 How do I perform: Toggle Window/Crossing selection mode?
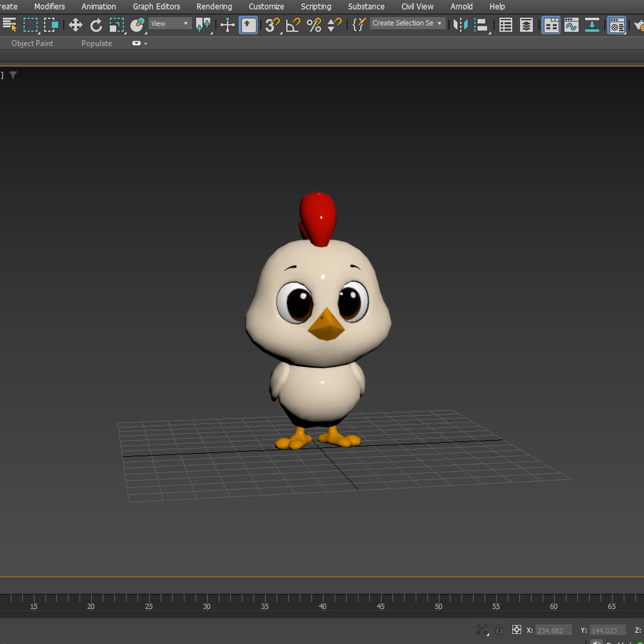tap(51, 24)
